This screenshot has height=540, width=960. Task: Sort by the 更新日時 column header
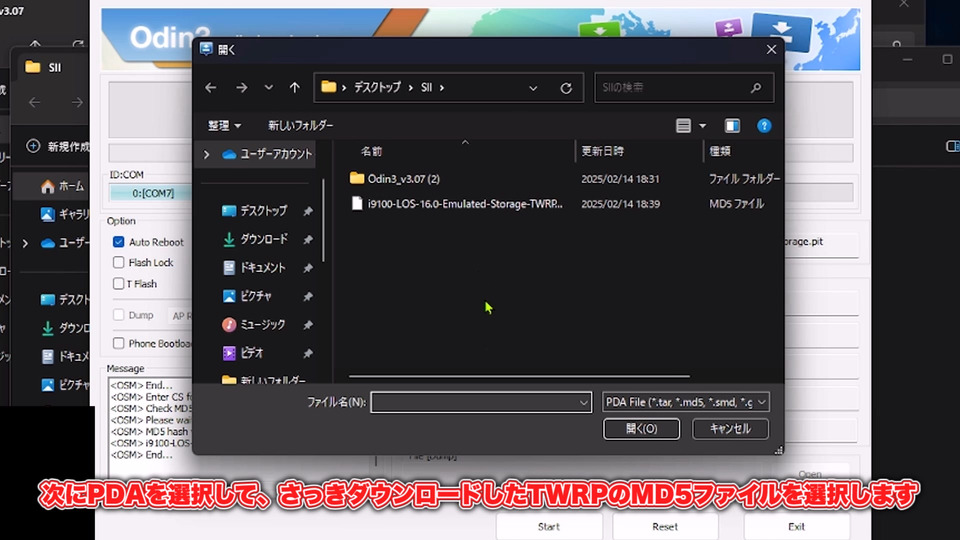[602, 151]
